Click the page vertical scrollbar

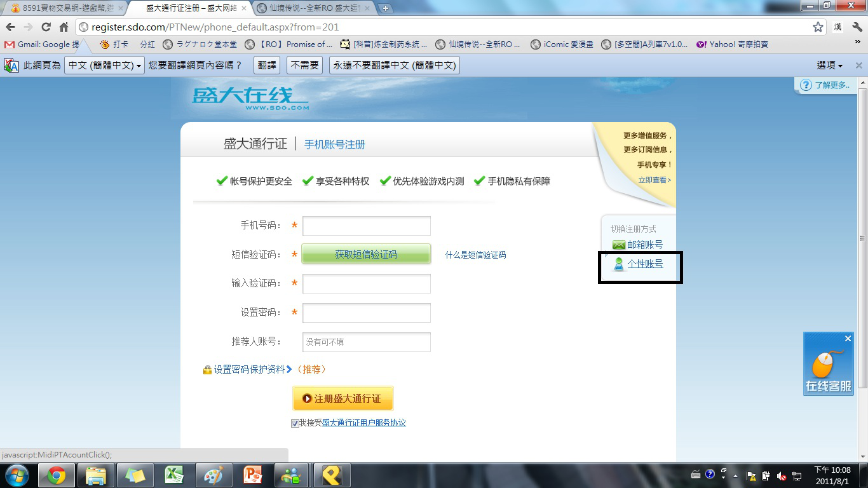862,238
